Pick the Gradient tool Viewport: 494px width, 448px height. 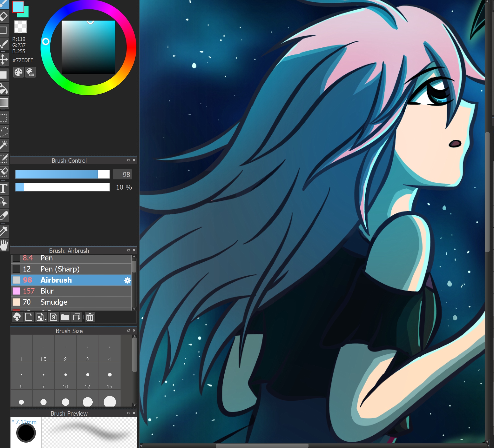point(4,103)
